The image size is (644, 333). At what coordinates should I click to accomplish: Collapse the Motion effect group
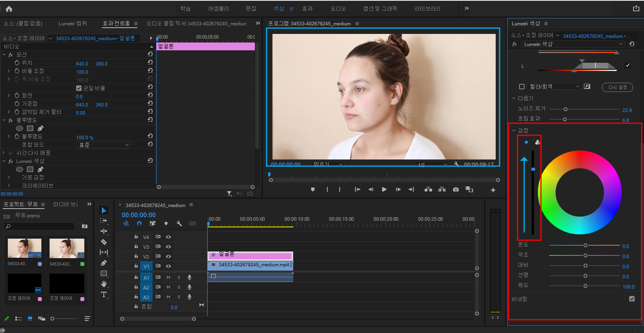pyautogui.click(x=4, y=55)
